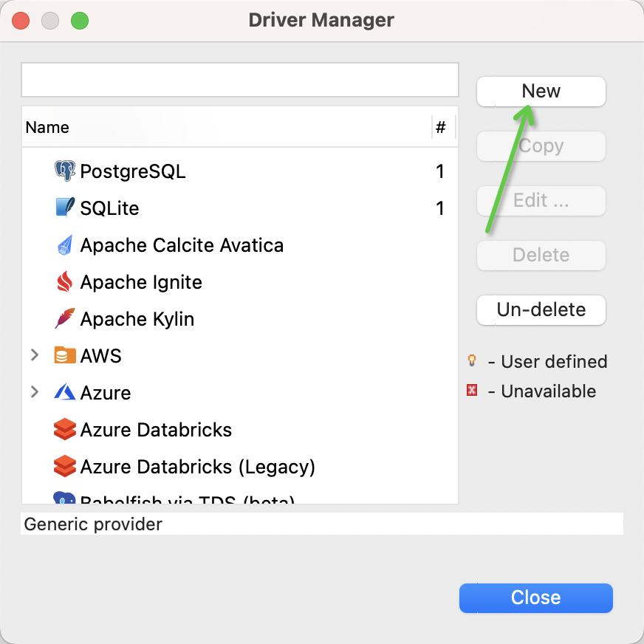
Task: Click the disabled Copy button
Action: coord(541,145)
